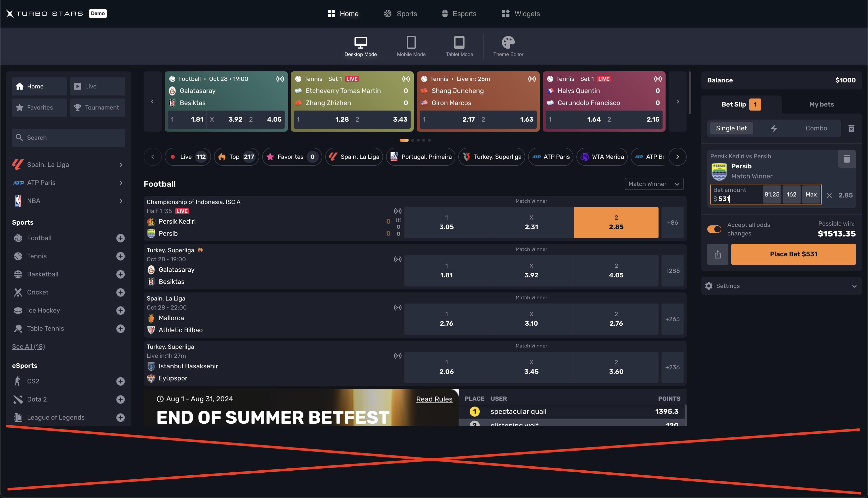
Task: Jump to first carousel pagination dot
Action: 404,140
